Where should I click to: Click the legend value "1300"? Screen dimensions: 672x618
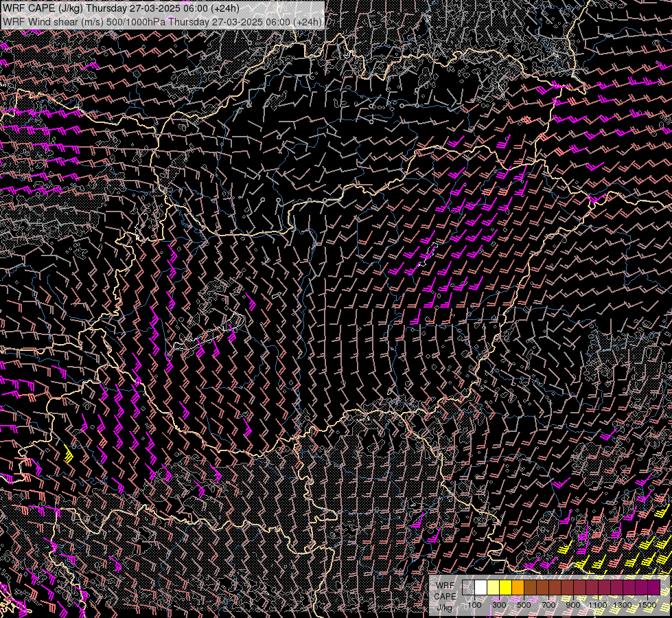623,605
